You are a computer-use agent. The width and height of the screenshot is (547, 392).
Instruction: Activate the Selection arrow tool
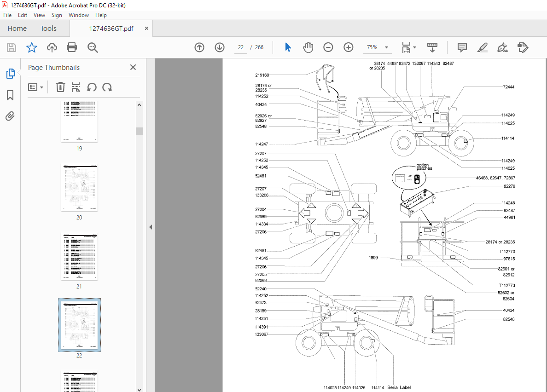pos(288,47)
